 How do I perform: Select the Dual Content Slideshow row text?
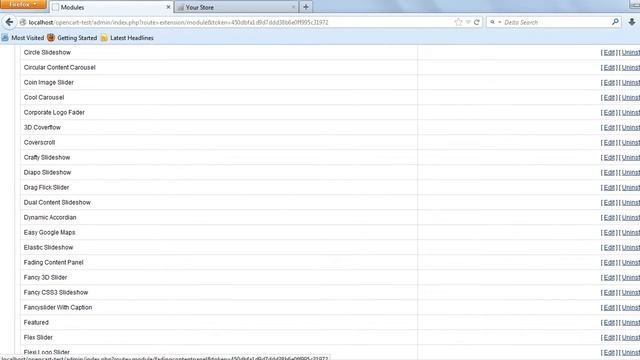57,202
